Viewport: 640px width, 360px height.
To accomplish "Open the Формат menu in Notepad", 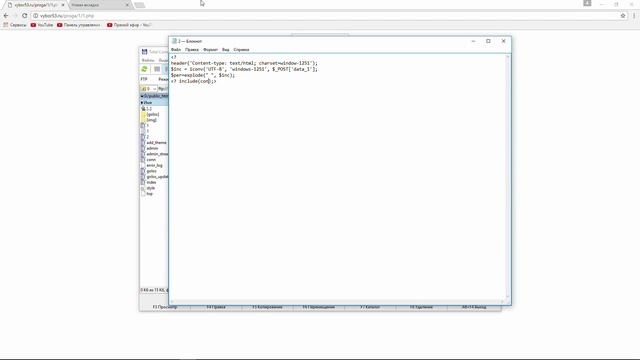I will tap(211, 49).
